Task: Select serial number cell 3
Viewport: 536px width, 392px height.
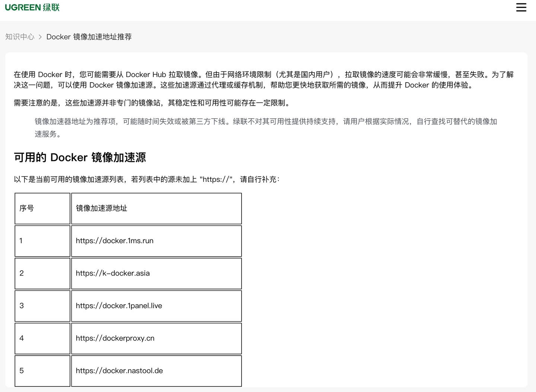Action: (x=42, y=306)
